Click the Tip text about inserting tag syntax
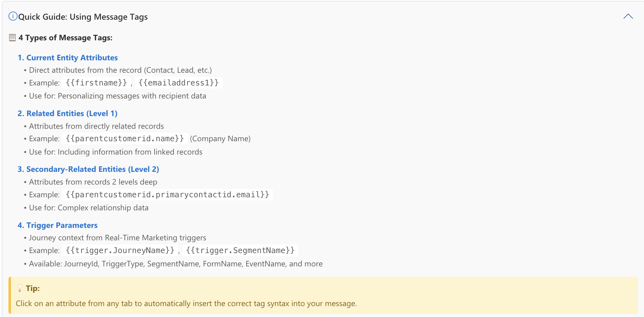The width and height of the screenshot is (644, 317). (x=186, y=304)
